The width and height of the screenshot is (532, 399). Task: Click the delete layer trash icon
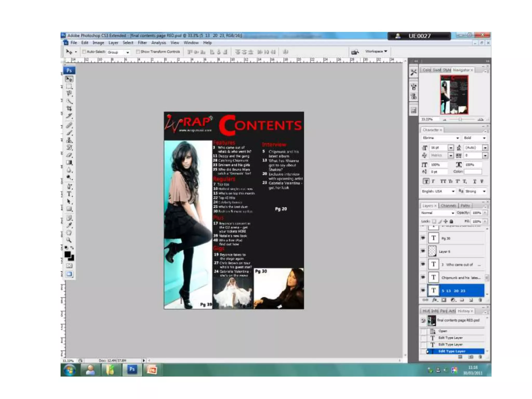480,300
